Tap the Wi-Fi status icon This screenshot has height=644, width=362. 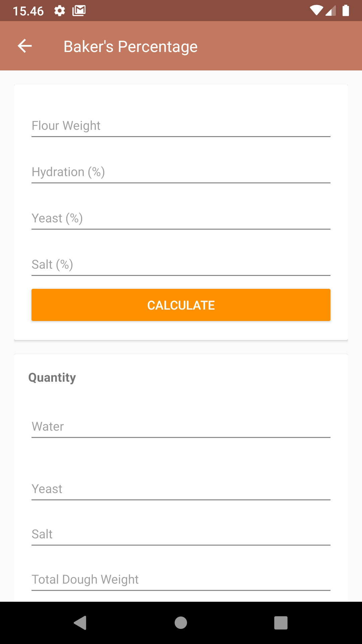(x=316, y=10)
